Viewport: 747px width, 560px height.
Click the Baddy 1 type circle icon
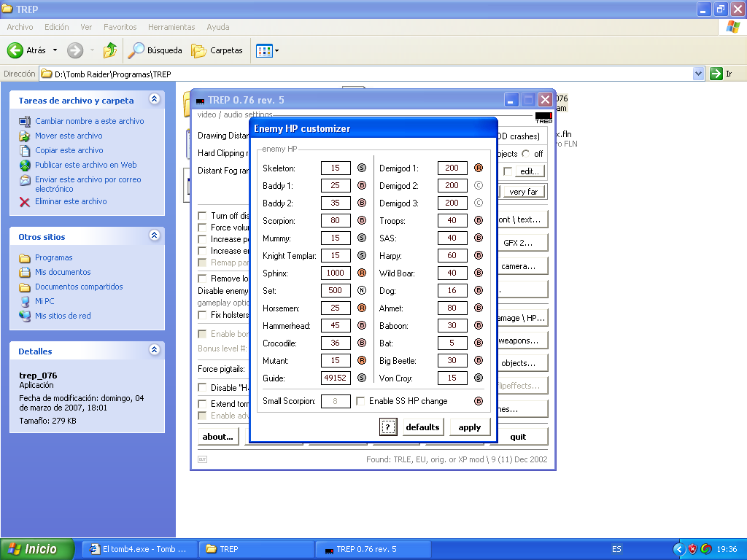tap(362, 186)
